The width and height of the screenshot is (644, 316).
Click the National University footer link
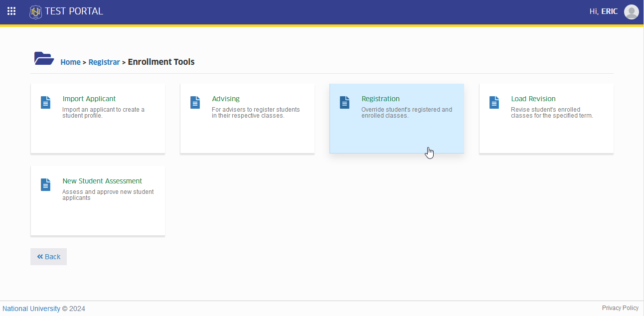(x=31, y=309)
